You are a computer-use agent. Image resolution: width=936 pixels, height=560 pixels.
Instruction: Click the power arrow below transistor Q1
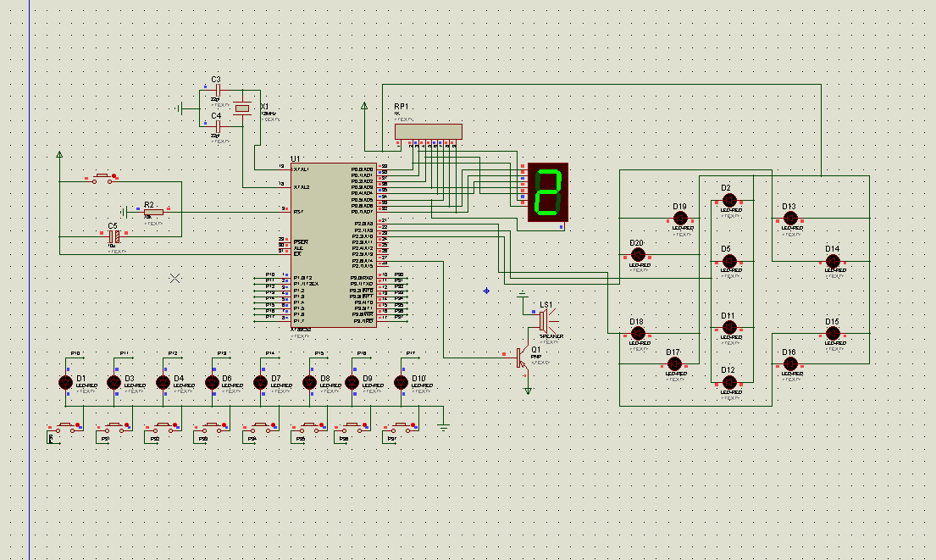point(528,391)
